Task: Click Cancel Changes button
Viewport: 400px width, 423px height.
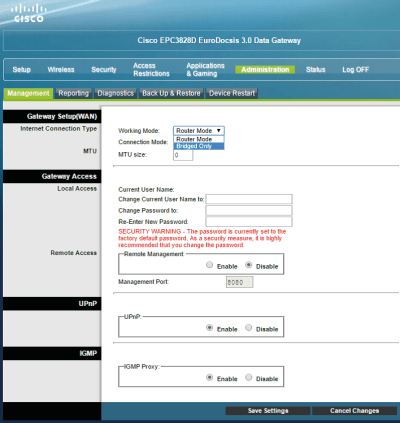Action: (354, 411)
